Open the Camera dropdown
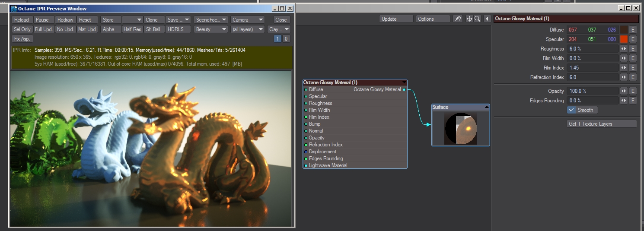The width and height of the screenshot is (644, 231). point(247,20)
